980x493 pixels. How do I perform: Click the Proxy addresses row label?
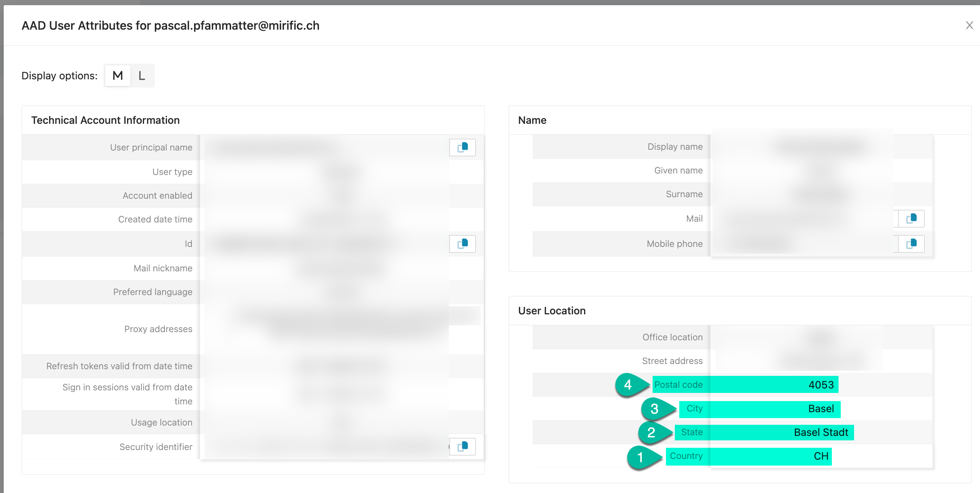tap(158, 329)
